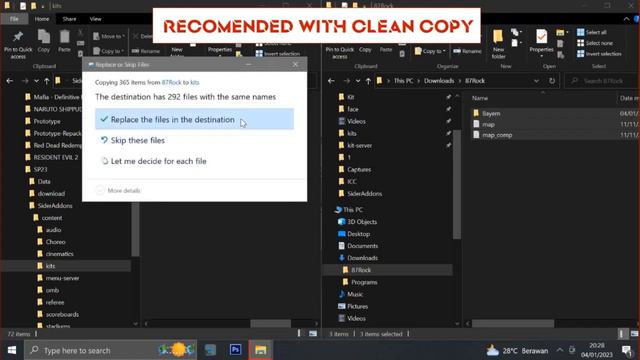The width and height of the screenshot is (640, 360).
Task: Open Photoshop from the taskbar
Action: (236, 350)
